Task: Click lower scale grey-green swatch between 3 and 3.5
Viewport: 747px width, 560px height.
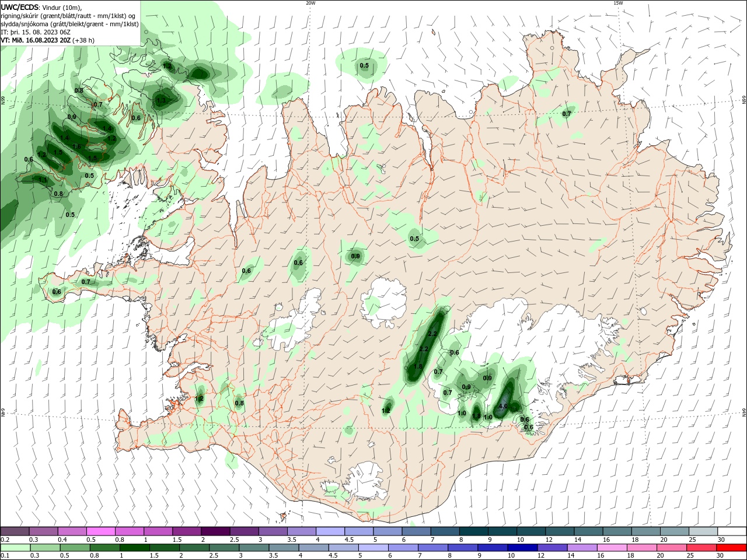Action: (x=254, y=548)
